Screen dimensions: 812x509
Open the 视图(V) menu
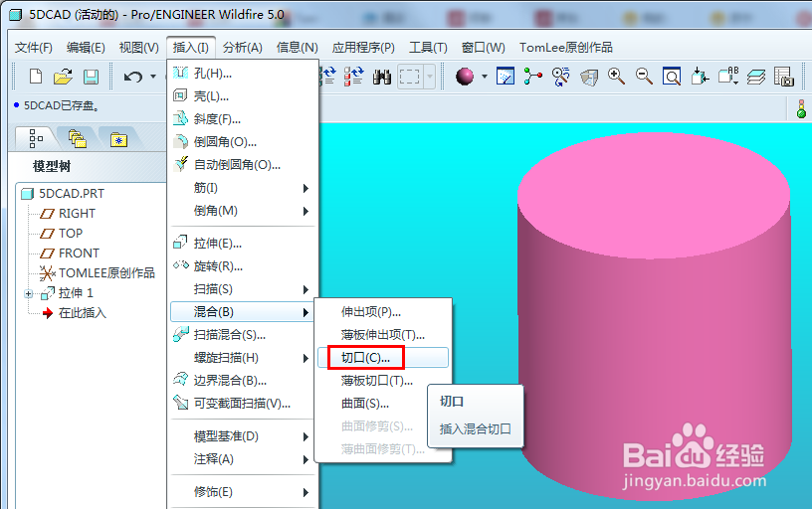138,48
